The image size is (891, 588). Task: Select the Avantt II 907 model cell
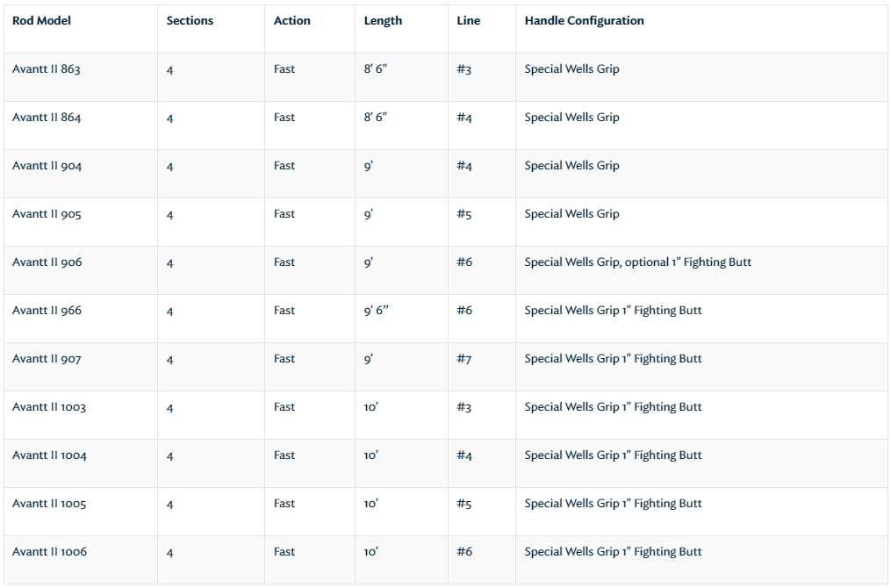pos(47,359)
